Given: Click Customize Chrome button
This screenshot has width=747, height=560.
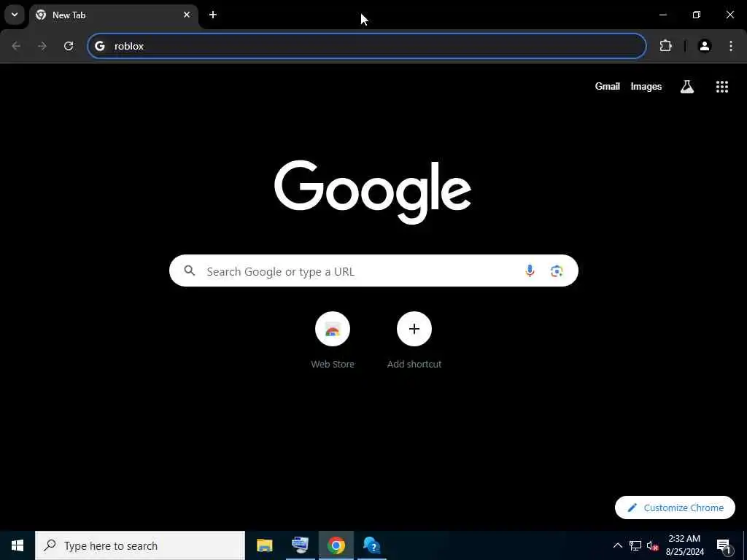Looking at the screenshot, I should click(675, 507).
